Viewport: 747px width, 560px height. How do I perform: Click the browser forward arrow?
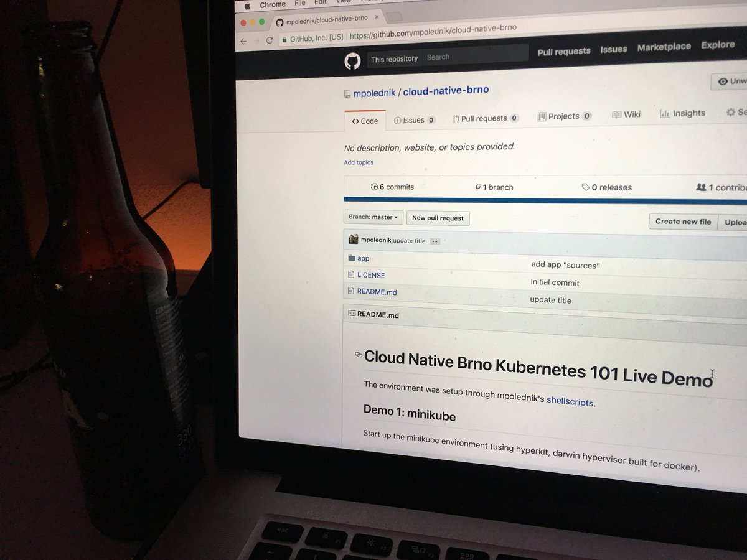tap(256, 40)
